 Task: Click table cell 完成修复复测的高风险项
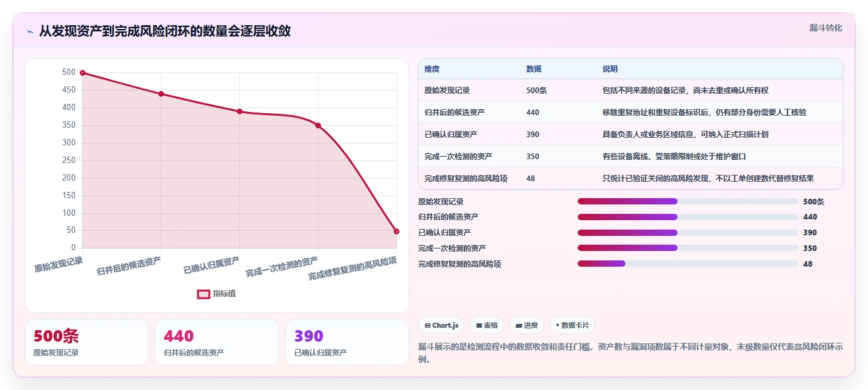tap(466, 179)
